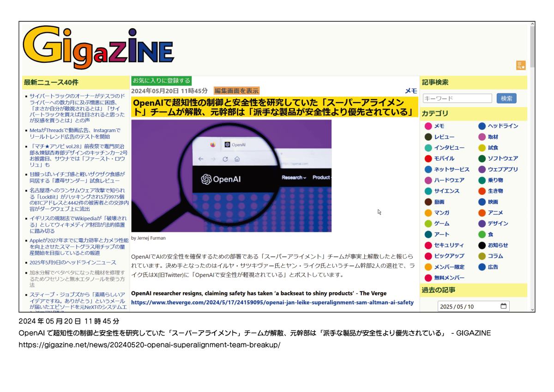Open the MetaがThreadsで動画広告 news link
The image size is (554, 392).
point(75,133)
